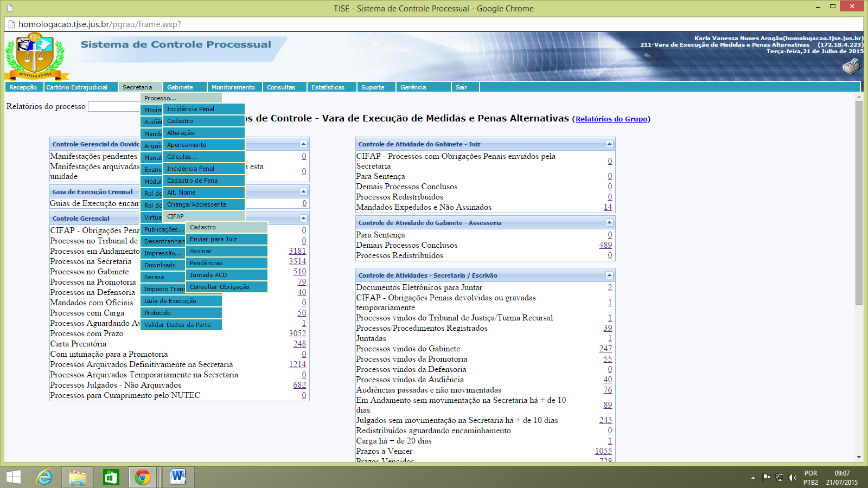Image resolution: width=868 pixels, height=488 pixels.
Task: Collapse the Controle de Atividade do Gabinete - Juiz panel
Action: (x=609, y=144)
